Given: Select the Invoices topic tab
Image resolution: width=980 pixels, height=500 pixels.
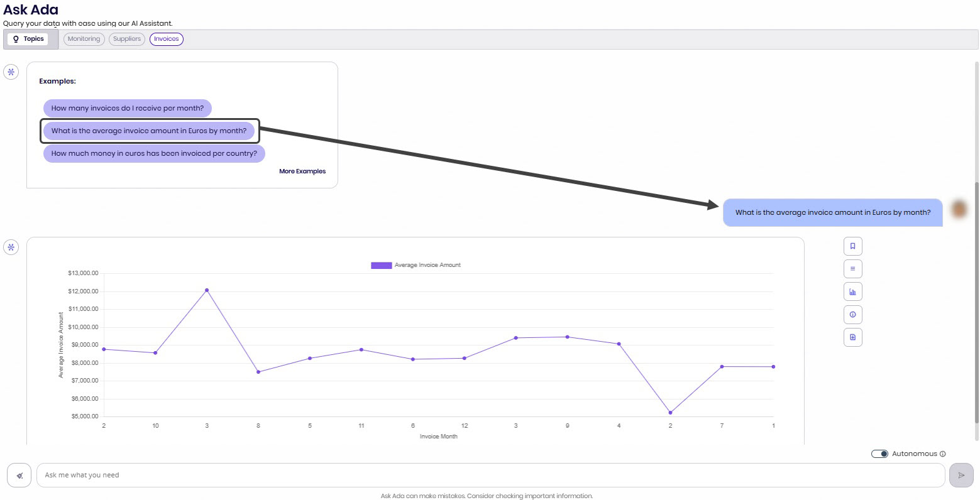Looking at the screenshot, I should 167,39.
